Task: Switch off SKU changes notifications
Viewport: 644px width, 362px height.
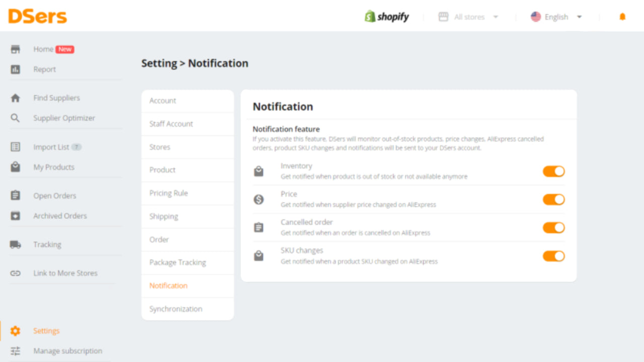Action: [x=553, y=256]
